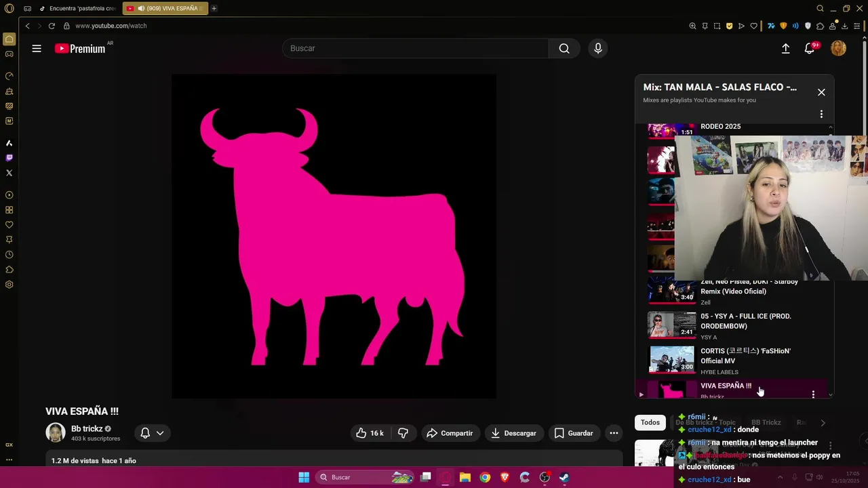Dislike the video with thumbs down button
The height and width of the screenshot is (488, 868).
[x=403, y=433]
